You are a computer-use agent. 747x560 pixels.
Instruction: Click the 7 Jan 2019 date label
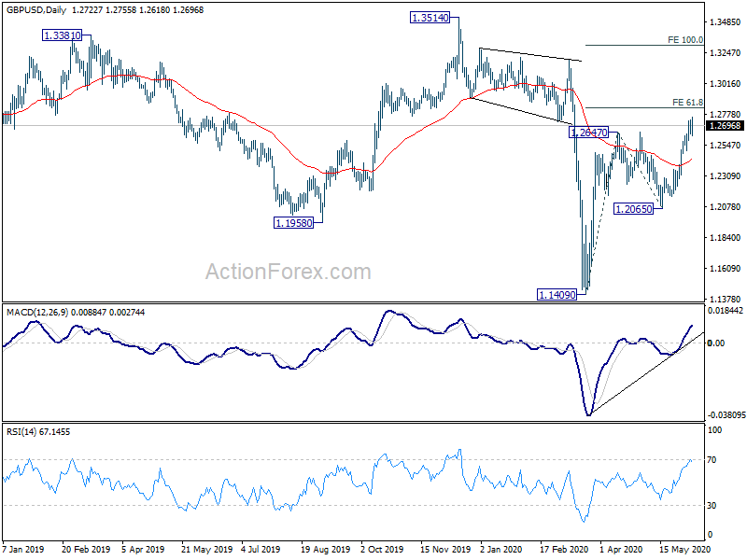[22, 549]
